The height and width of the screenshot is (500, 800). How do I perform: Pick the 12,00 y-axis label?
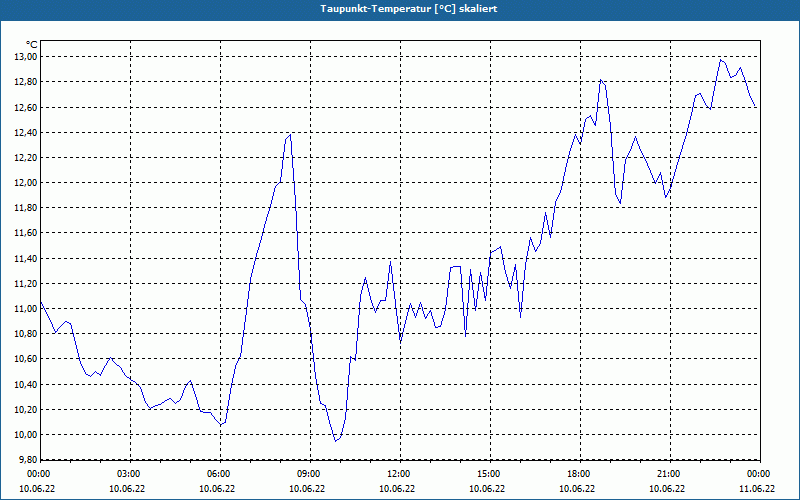tap(26, 183)
